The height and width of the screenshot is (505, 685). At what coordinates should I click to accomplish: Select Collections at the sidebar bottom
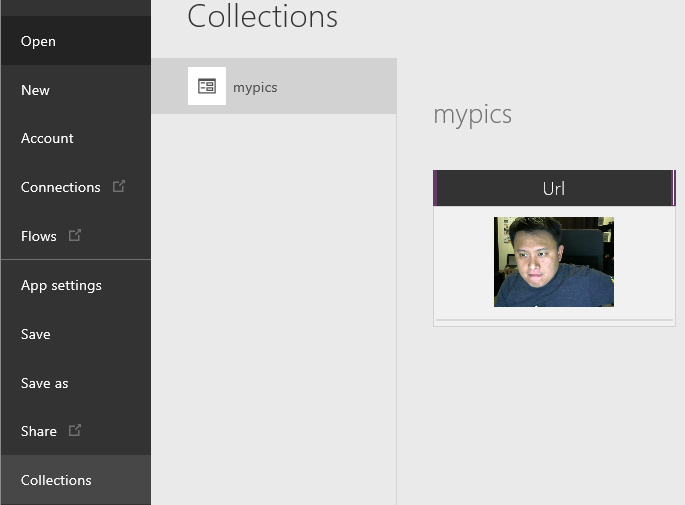tap(56, 480)
